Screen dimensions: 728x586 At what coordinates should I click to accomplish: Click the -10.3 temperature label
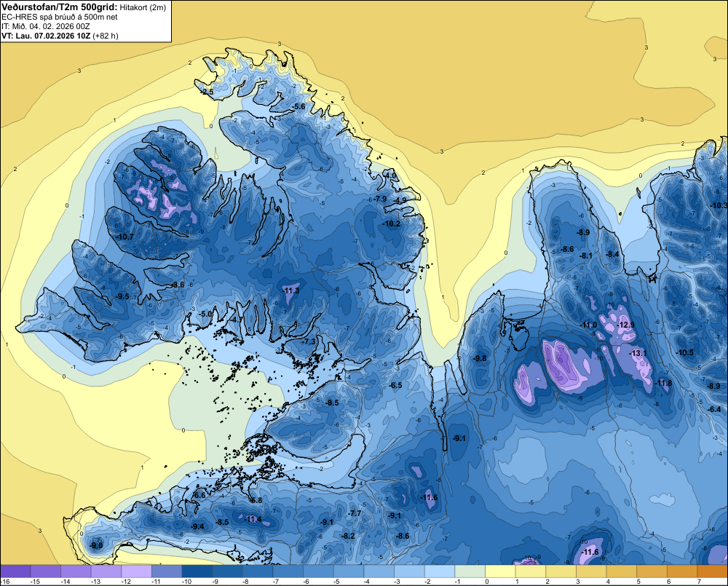(719, 206)
